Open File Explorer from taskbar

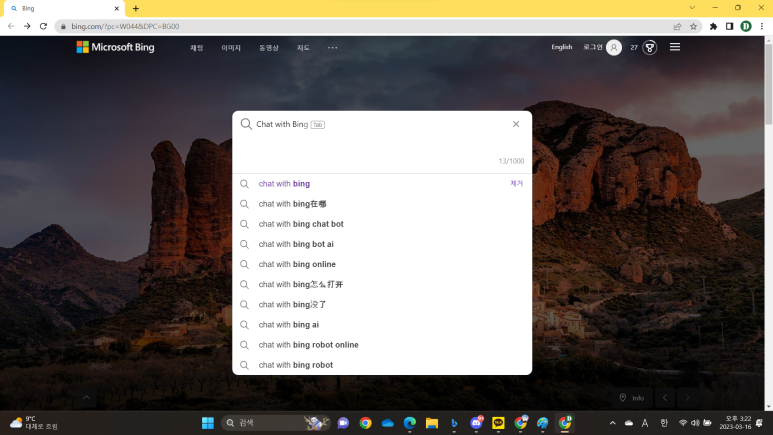pyautogui.click(x=432, y=423)
